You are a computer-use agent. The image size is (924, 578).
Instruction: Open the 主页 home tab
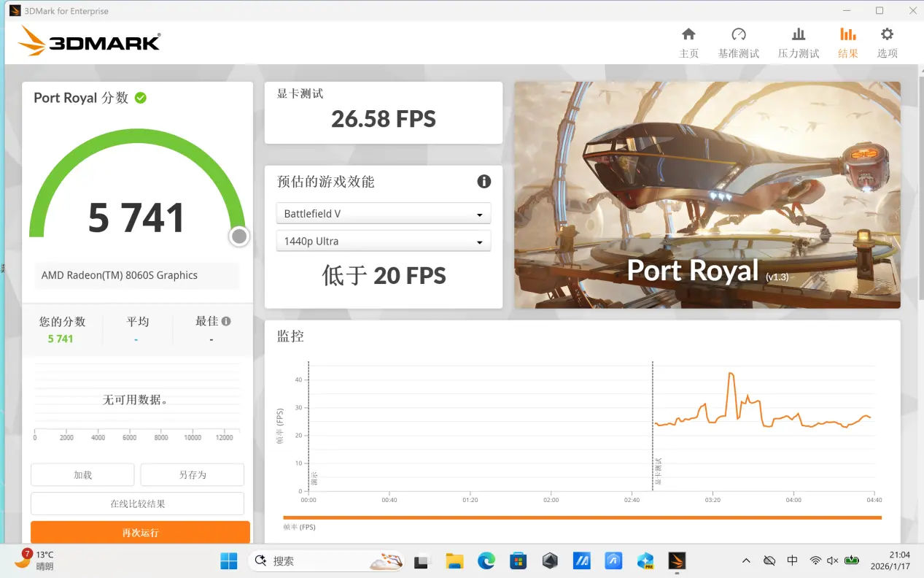coord(688,43)
